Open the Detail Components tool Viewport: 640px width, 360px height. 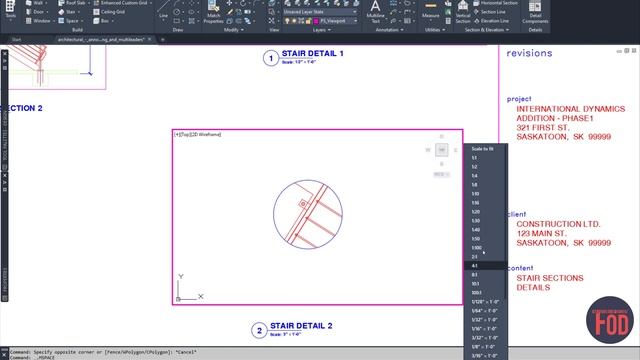tap(535, 12)
